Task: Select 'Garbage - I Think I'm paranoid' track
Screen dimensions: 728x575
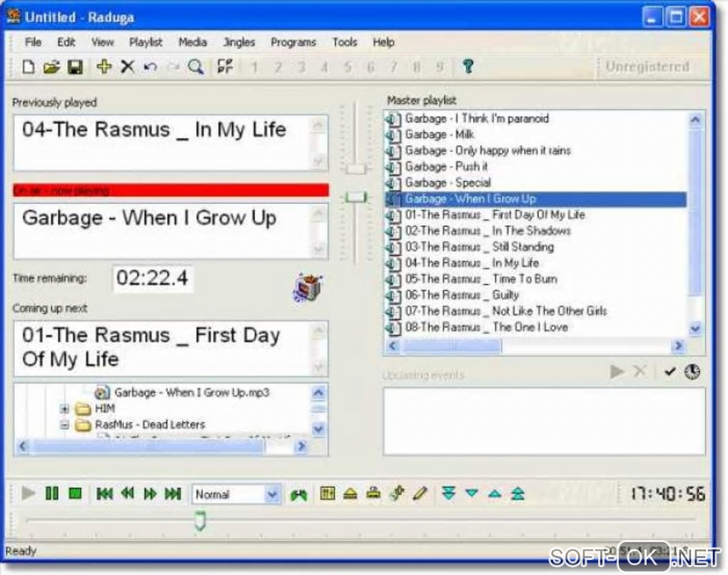Action: pyautogui.click(x=477, y=119)
